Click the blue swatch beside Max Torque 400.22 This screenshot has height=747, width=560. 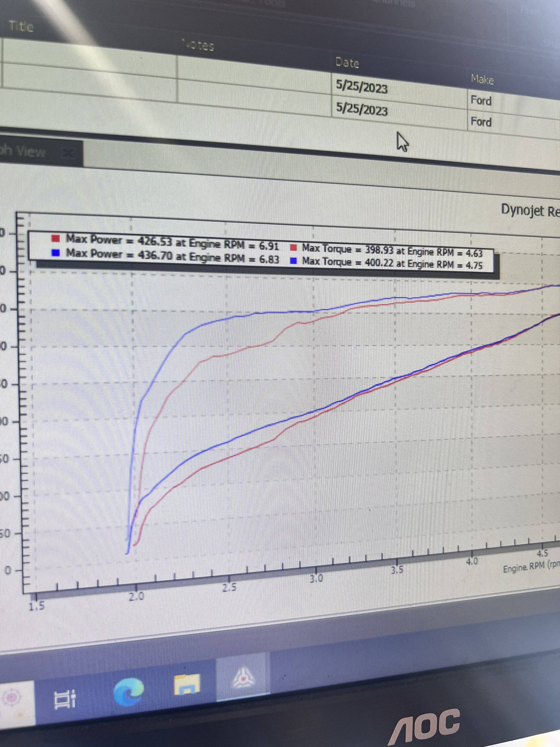[293, 261]
